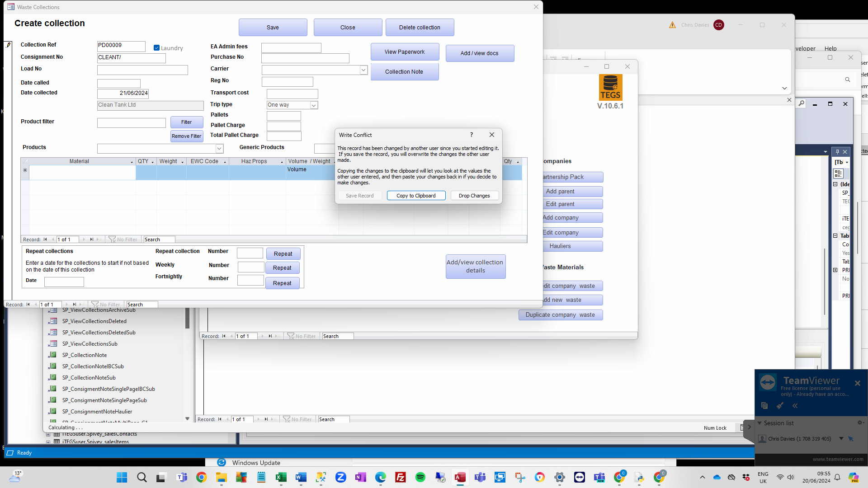Open the QTY column filter arrow
Viewport: 868px width, 488px height.
(152, 162)
